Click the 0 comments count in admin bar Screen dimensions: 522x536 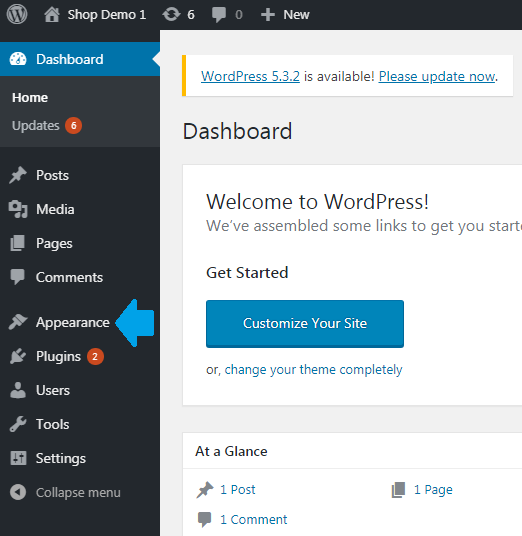(x=239, y=15)
